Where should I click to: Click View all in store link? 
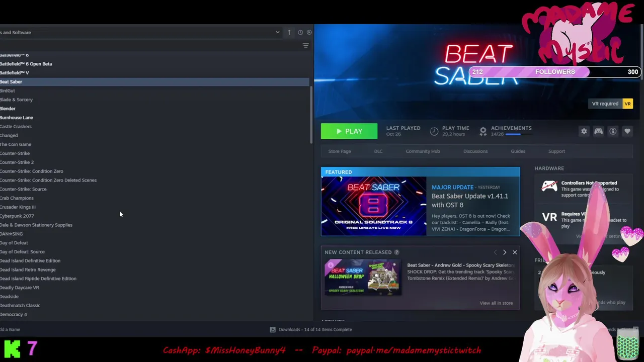[496, 303]
